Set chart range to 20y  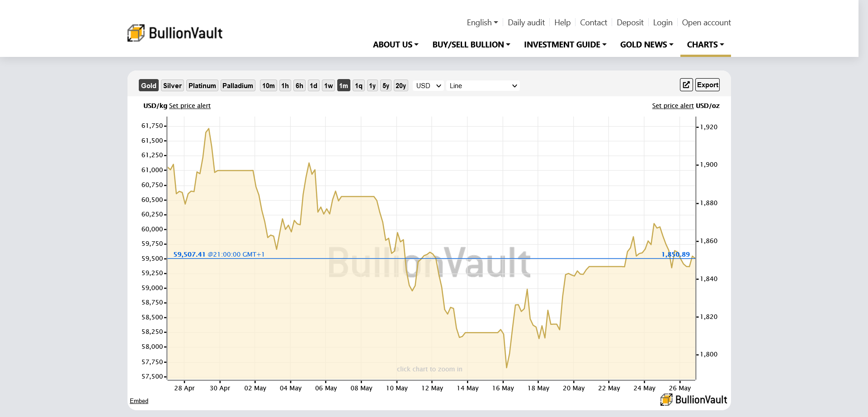[401, 86]
